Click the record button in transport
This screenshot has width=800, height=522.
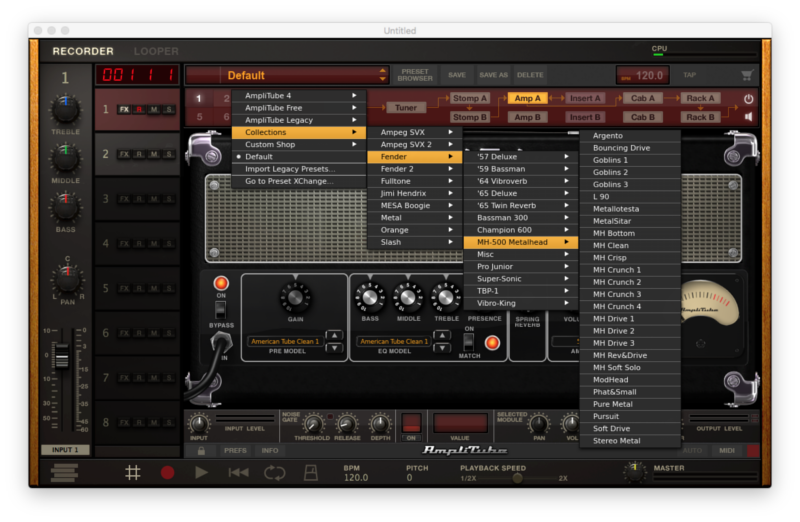coord(167,473)
